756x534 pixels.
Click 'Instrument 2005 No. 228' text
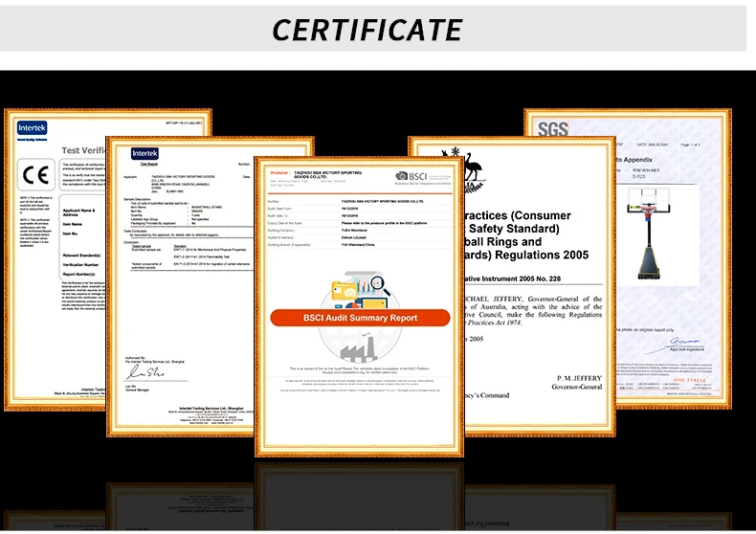tap(521, 278)
